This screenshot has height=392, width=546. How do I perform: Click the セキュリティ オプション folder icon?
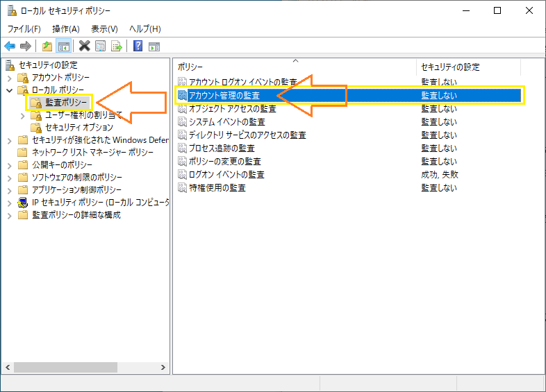(x=36, y=128)
